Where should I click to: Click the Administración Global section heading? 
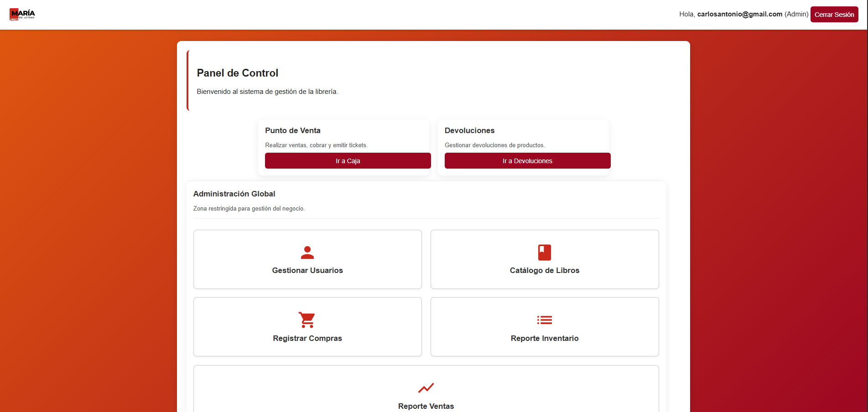click(x=234, y=194)
